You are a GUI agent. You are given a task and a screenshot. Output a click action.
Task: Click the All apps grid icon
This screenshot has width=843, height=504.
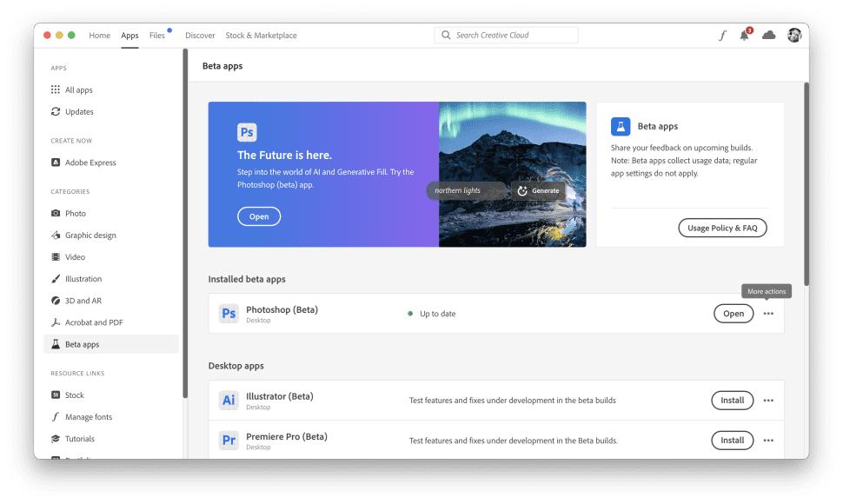coord(56,90)
